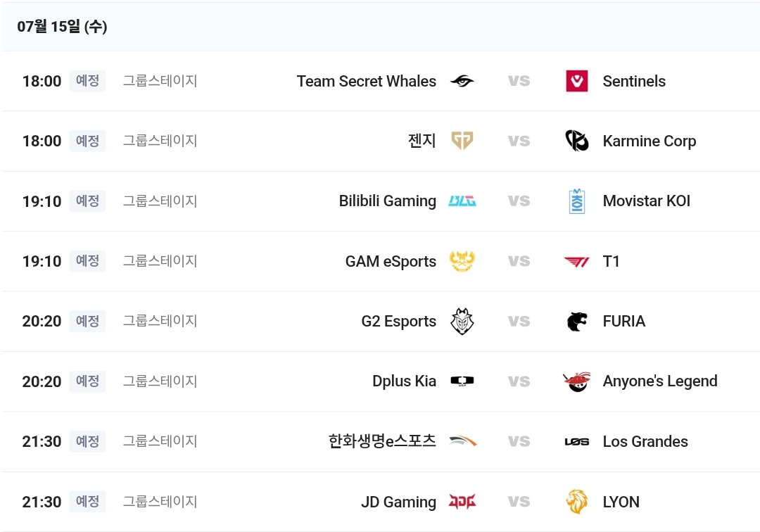Select the 한화생명e스포츠 team name
The image size is (760, 532).
point(382,441)
